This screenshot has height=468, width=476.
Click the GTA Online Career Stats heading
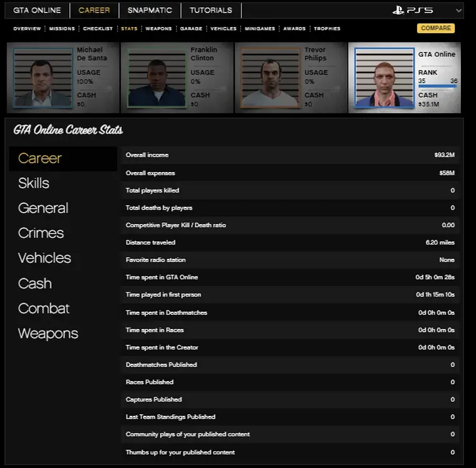tap(68, 130)
